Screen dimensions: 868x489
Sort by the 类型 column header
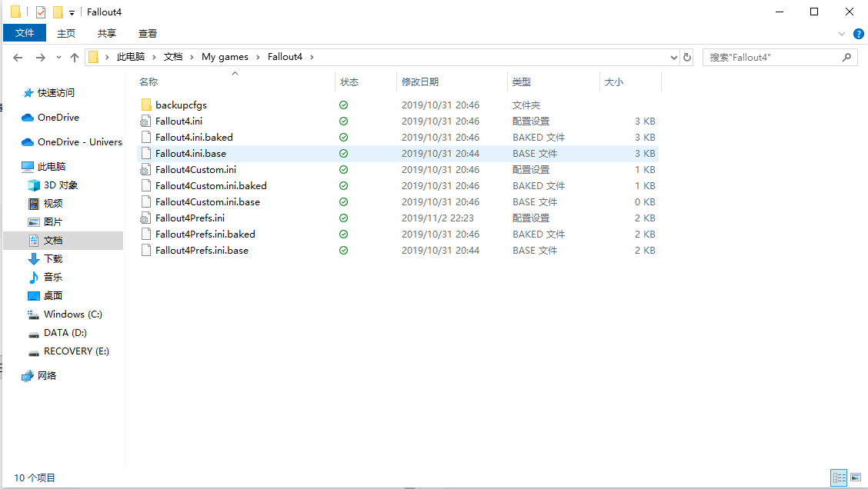click(x=522, y=81)
